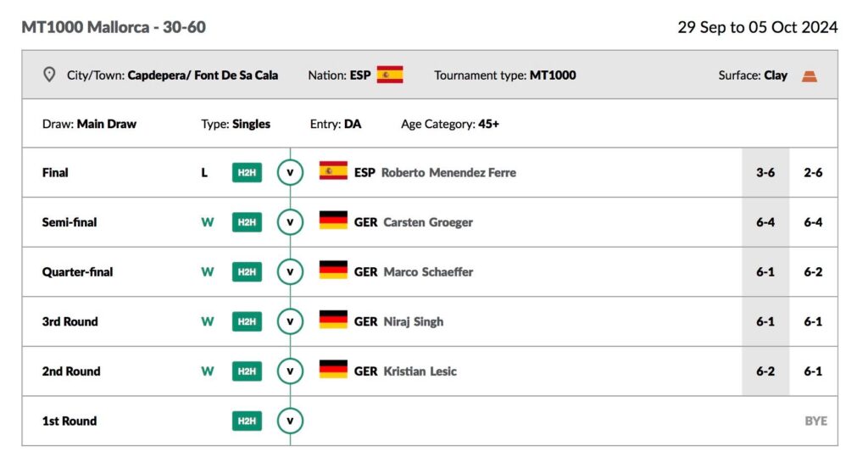Open Roberto Menendez Ferre player profile
The width and height of the screenshot is (868, 474).
(x=448, y=173)
